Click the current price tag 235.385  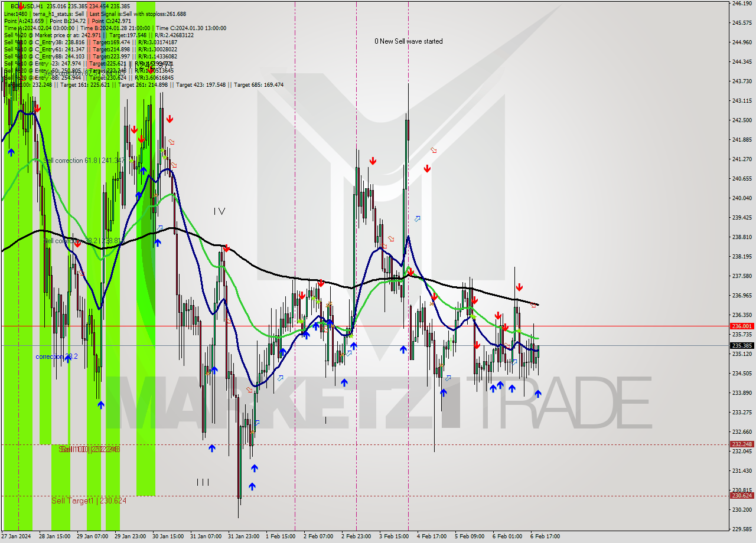tap(742, 345)
